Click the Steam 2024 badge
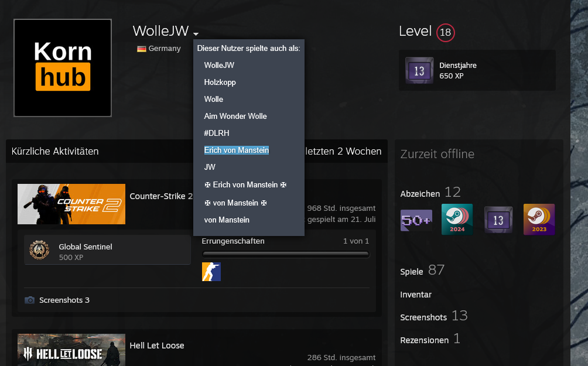 [457, 220]
